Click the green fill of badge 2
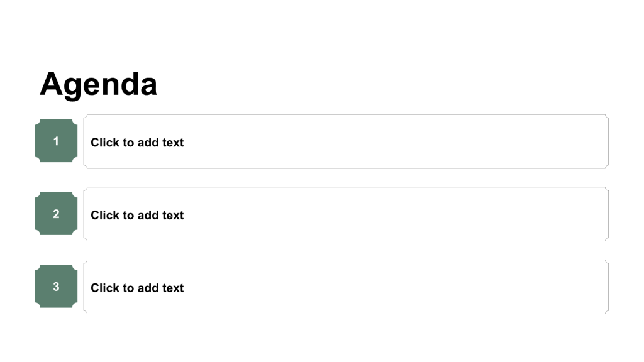Image resolution: width=644 pixels, height=362 pixels. click(45, 223)
